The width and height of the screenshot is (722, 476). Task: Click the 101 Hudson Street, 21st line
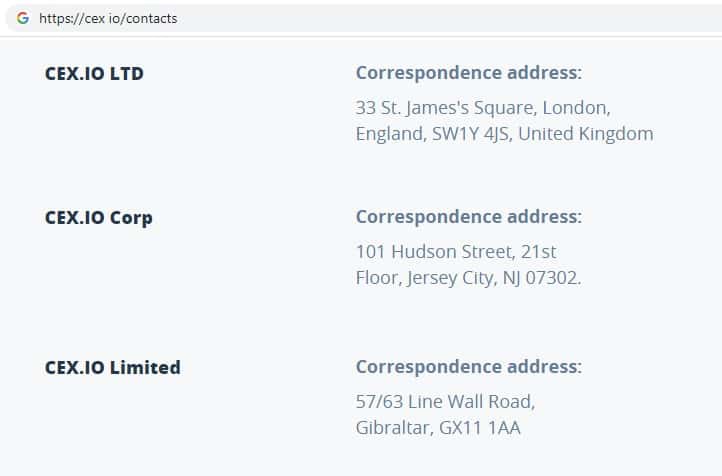pyautogui.click(x=456, y=251)
